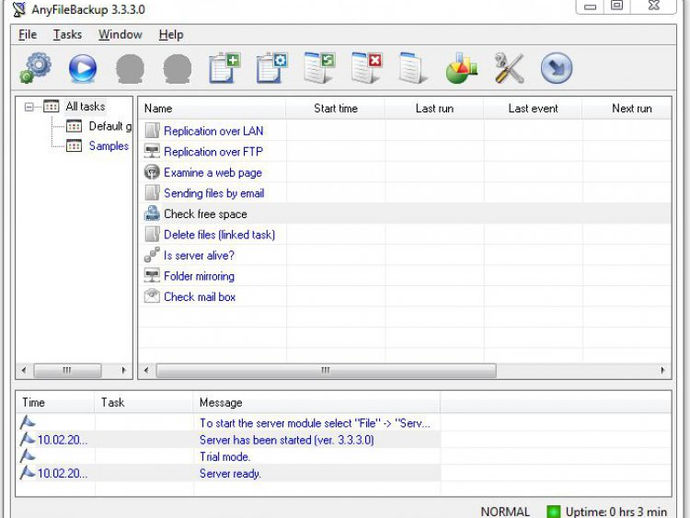690x518 pixels.
Task: Click the icon beside Check free space
Action: point(152,213)
